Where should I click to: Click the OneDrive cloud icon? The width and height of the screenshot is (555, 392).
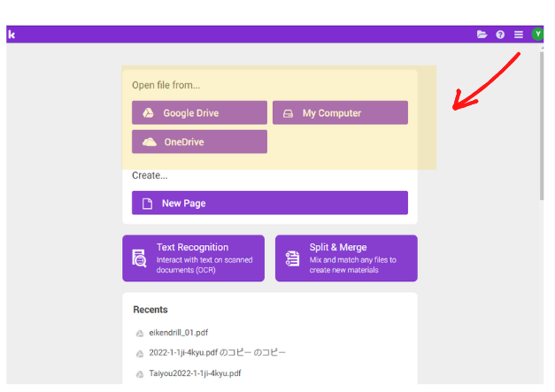click(x=150, y=142)
